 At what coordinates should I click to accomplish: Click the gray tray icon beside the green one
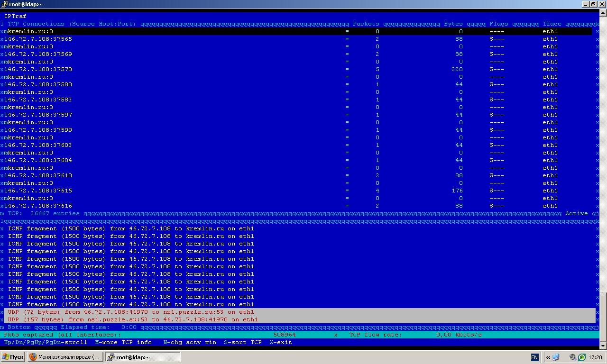[x=573, y=357]
